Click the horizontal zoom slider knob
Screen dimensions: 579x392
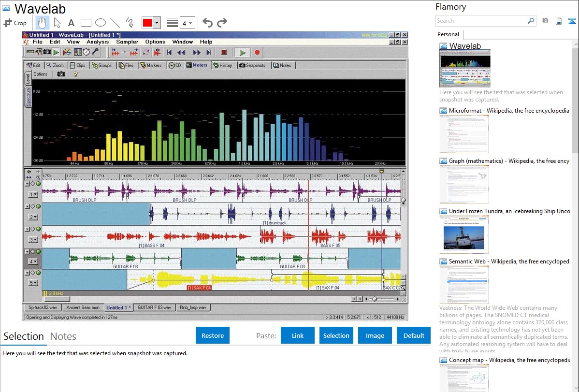tap(375, 299)
